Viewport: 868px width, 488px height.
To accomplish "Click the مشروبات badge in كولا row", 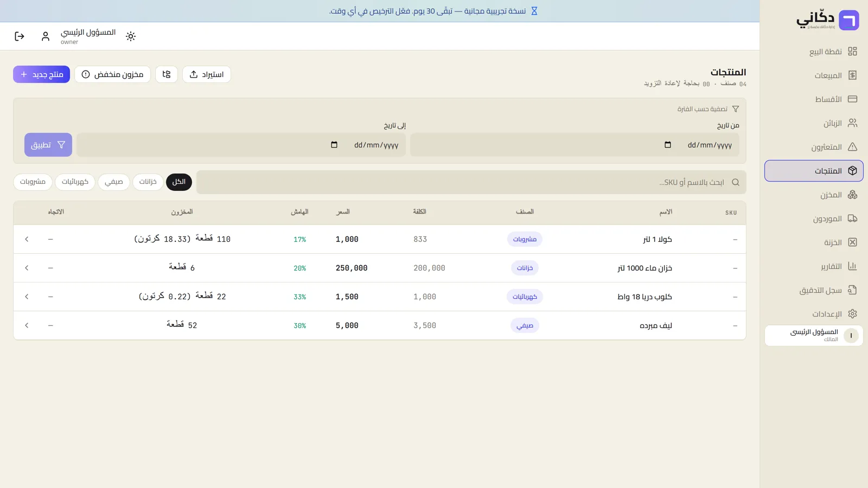I will [x=525, y=239].
